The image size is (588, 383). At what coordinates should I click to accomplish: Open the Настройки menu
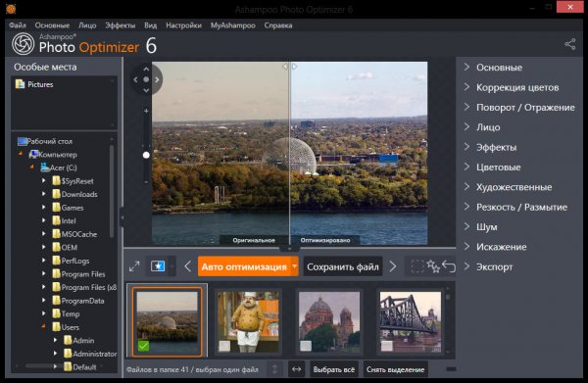(x=184, y=25)
